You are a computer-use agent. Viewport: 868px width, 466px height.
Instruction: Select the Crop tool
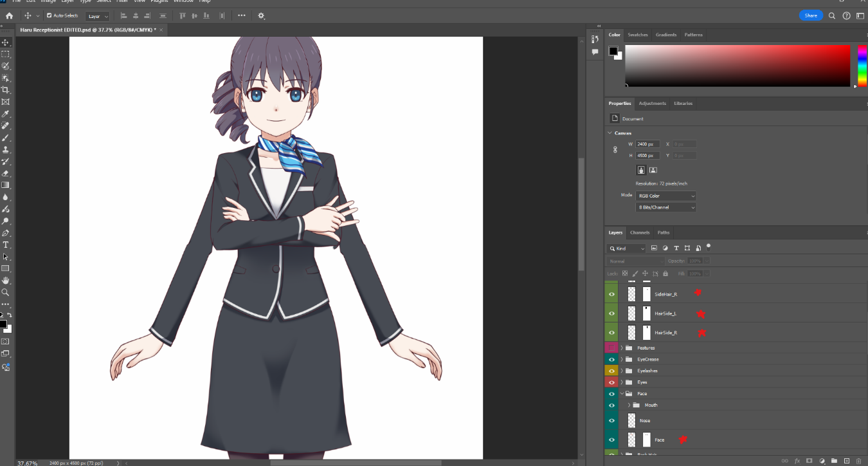(x=6, y=89)
